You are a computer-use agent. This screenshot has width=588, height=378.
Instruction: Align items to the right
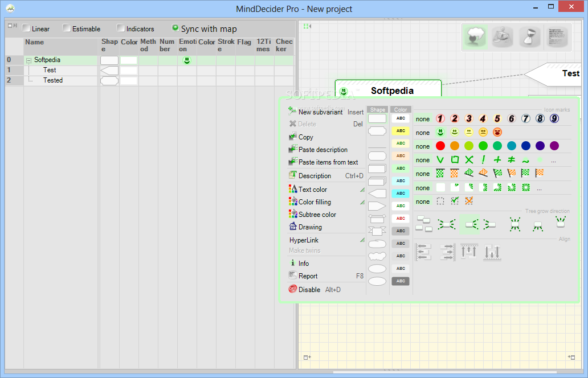[447, 252]
